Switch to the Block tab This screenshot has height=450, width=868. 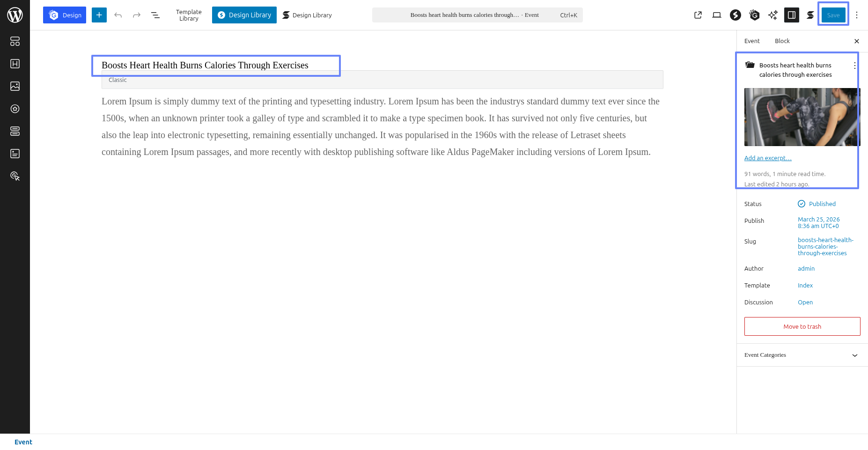(782, 41)
